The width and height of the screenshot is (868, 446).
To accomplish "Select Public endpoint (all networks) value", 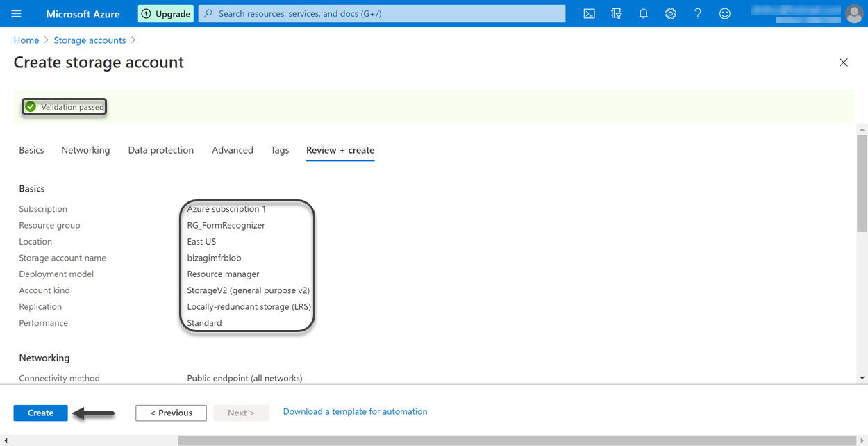I will (244, 379).
